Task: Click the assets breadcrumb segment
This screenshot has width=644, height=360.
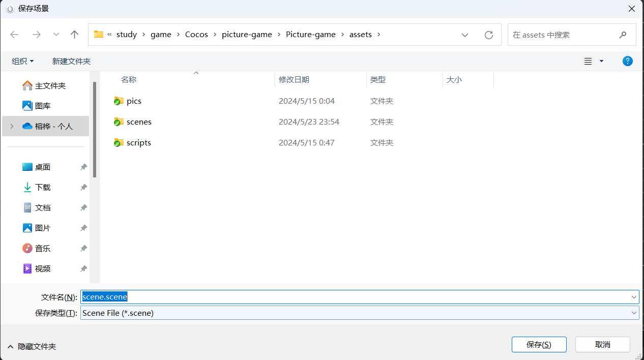Action: click(x=360, y=35)
